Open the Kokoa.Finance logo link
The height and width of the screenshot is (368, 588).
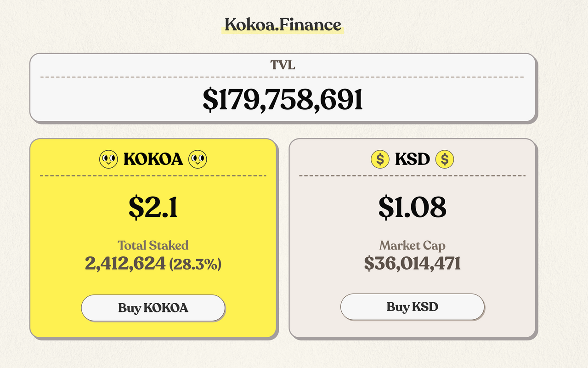283,24
